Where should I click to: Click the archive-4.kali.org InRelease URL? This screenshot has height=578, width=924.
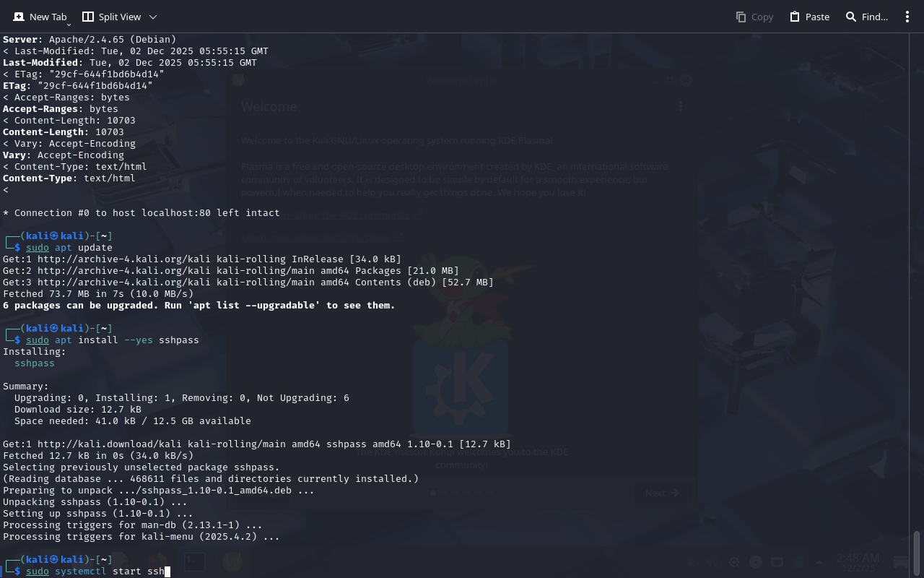pyautogui.click(x=124, y=259)
